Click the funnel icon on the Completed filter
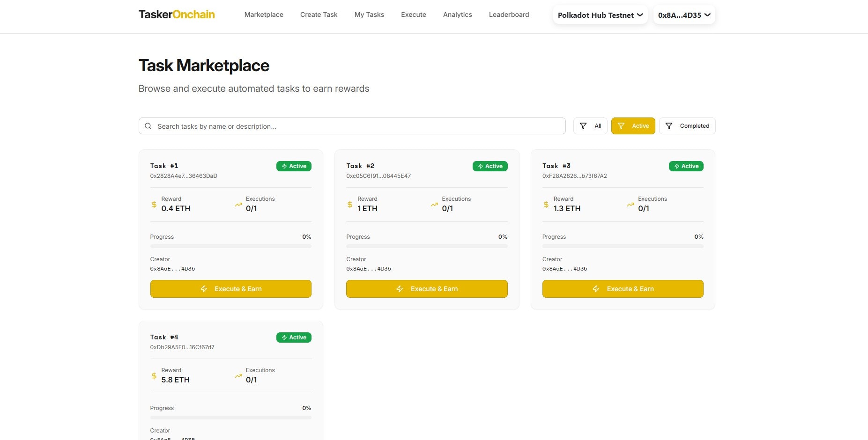 pyautogui.click(x=669, y=126)
